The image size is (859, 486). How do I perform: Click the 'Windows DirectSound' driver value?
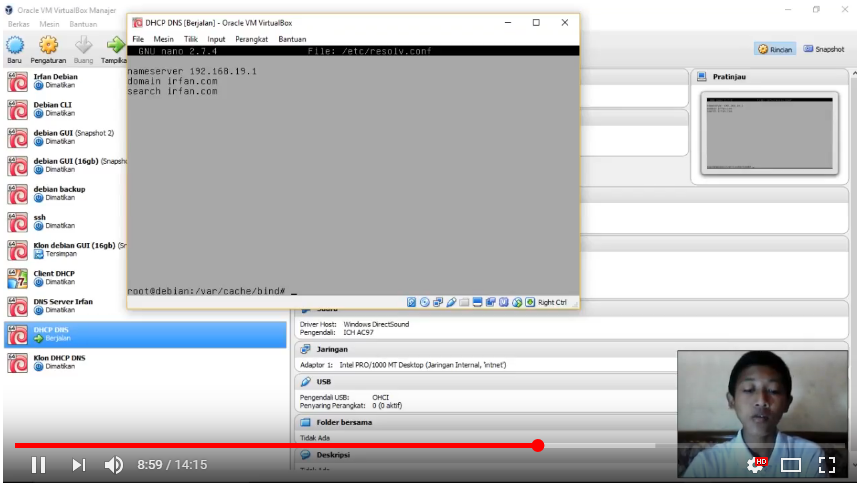[x=376, y=324]
